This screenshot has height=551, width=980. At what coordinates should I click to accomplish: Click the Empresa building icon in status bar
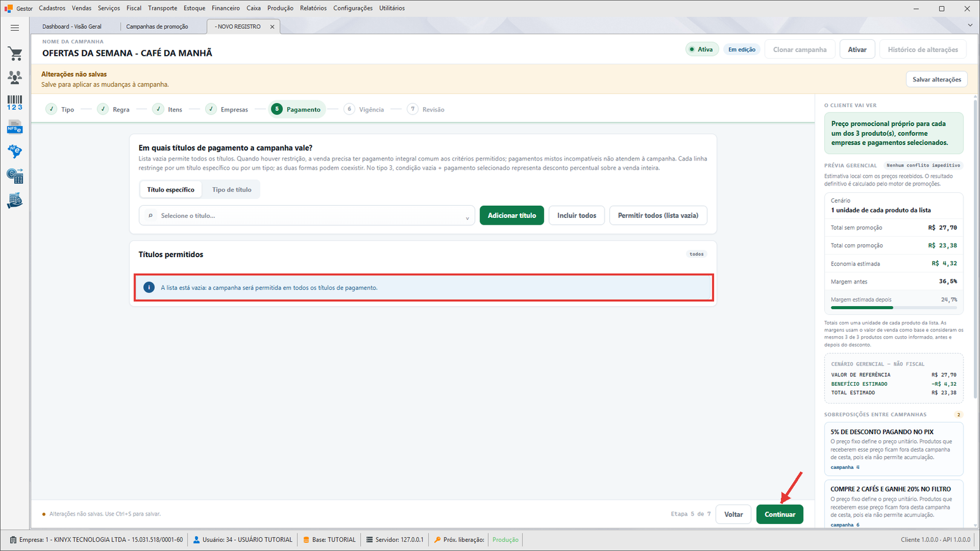pos(13,540)
